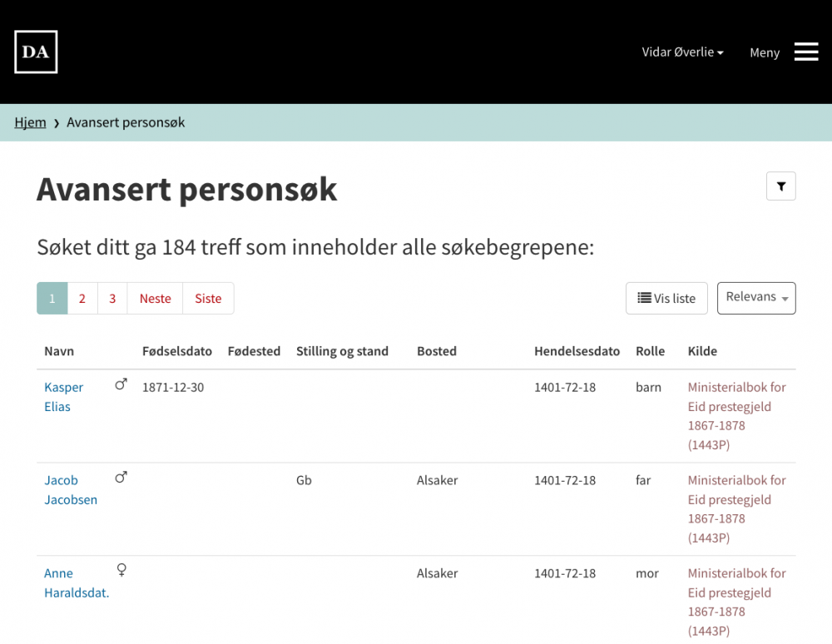Open the Kasper Elias person record

click(x=64, y=396)
